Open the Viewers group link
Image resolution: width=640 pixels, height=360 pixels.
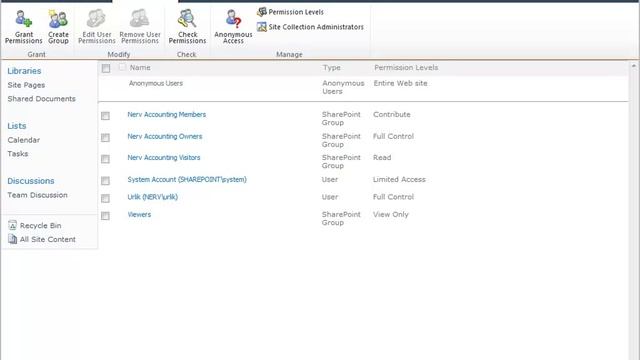139,214
